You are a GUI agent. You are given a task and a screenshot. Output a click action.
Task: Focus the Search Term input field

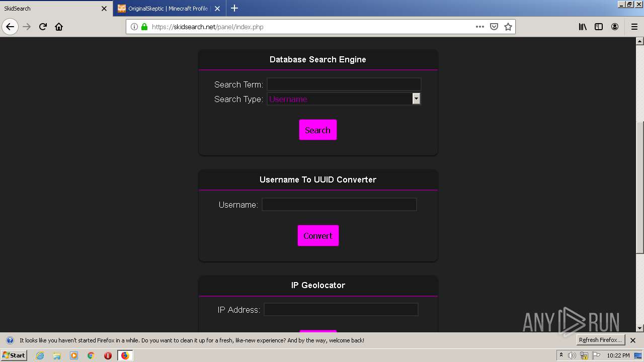click(x=344, y=84)
